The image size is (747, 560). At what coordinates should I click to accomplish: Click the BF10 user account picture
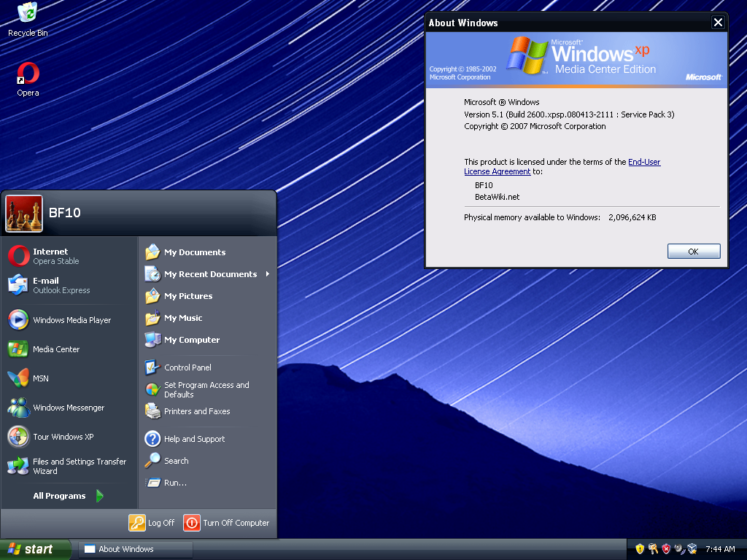click(24, 213)
